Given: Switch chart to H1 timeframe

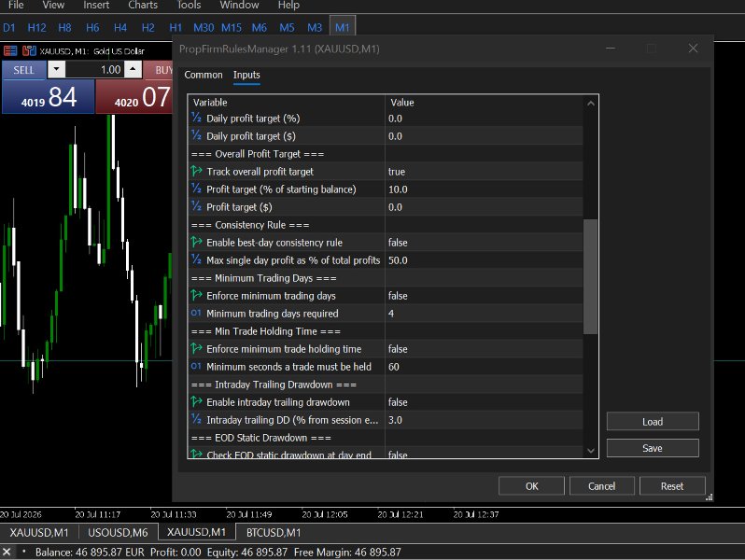Looking at the screenshot, I should tap(176, 28).
